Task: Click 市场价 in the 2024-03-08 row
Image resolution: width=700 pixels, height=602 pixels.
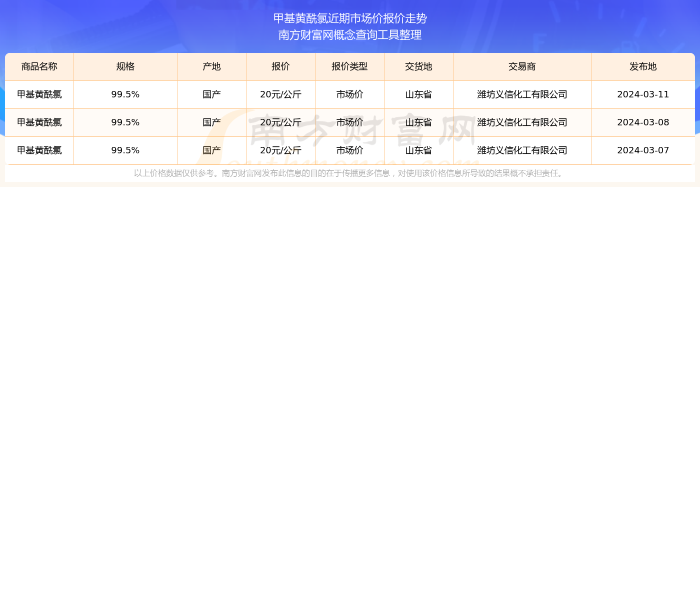Action: tap(350, 122)
